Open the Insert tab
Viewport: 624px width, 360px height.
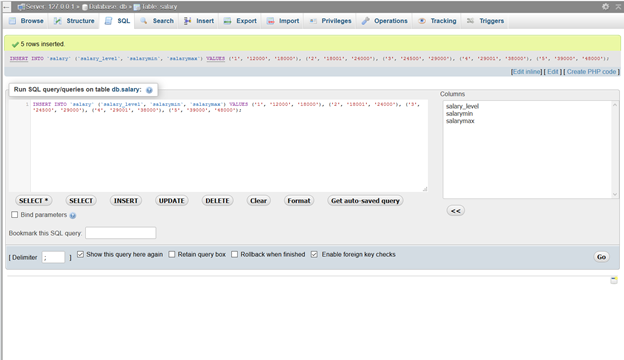pyautogui.click(x=199, y=21)
